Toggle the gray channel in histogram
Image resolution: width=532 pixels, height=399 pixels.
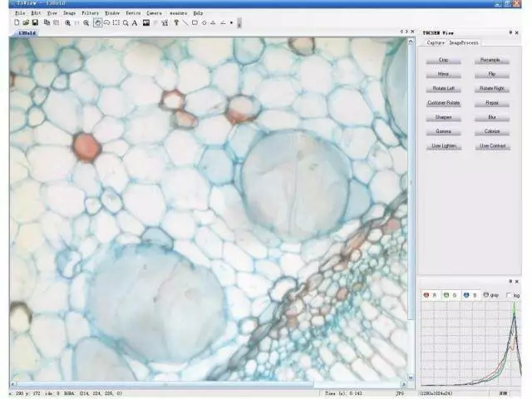(486, 294)
